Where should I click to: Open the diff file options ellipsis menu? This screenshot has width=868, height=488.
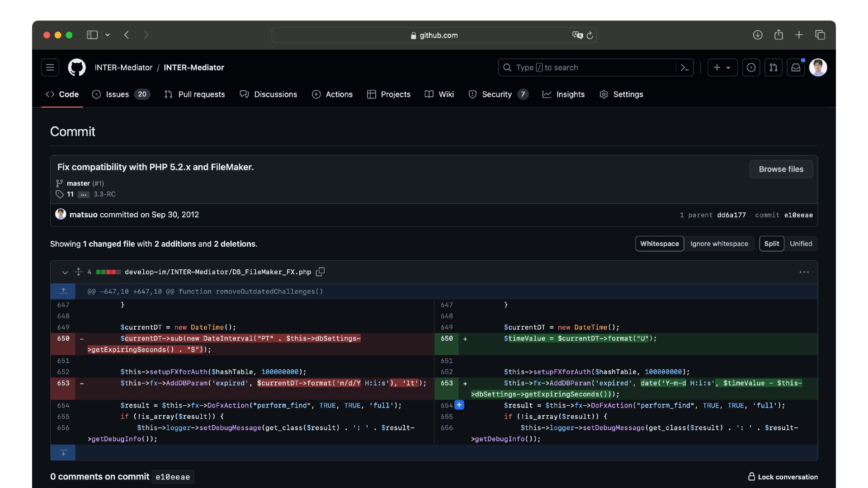pos(804,272)
